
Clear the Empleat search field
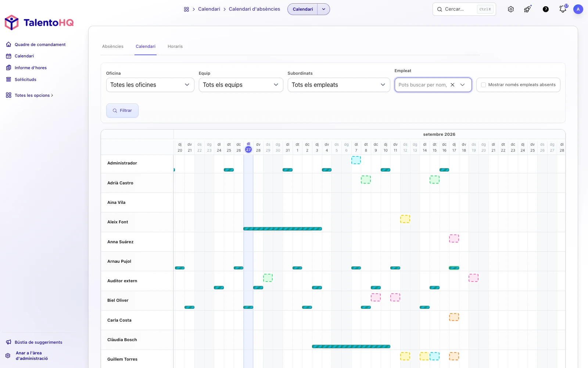coord(452,85)
